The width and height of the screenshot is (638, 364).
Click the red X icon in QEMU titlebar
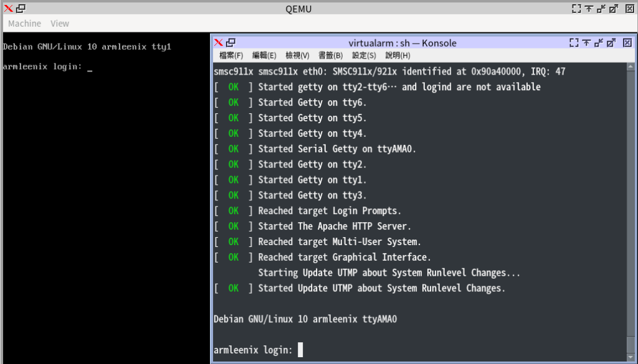pyautogui.click(x=9, y=9)
